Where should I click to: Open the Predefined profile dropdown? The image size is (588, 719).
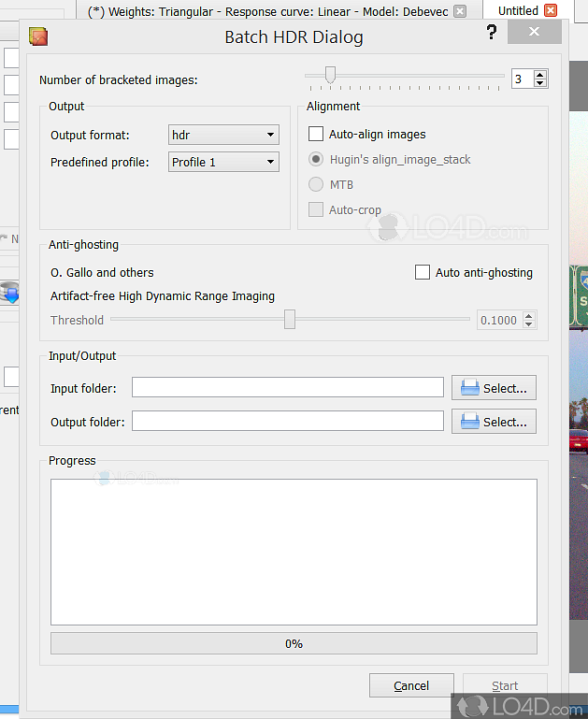tap(224, 162)
